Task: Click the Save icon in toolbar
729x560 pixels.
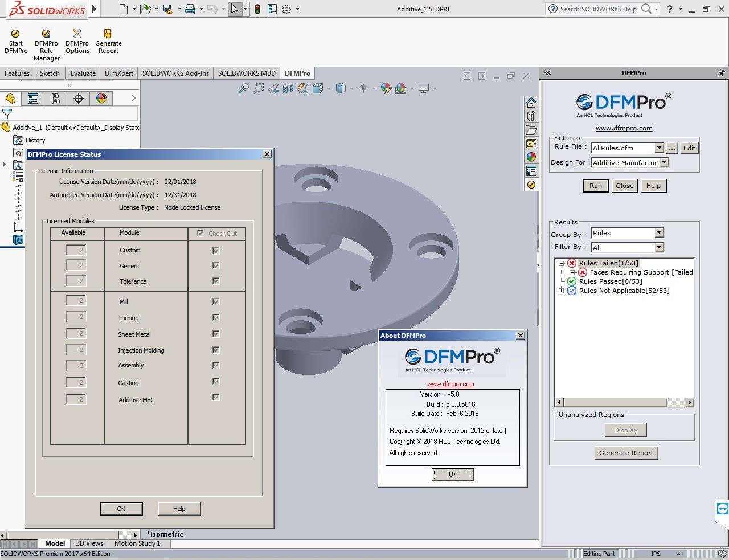Action: [x=167, y=9]
